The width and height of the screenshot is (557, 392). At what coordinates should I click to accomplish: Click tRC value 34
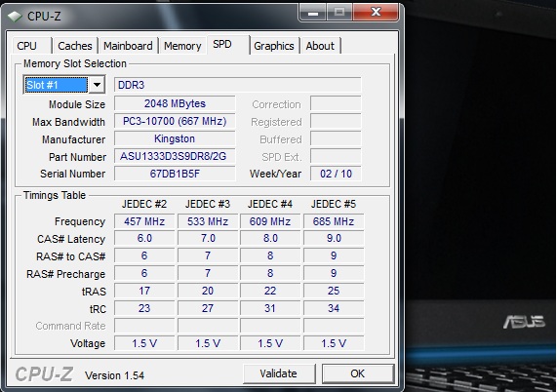tap(334, 308)
